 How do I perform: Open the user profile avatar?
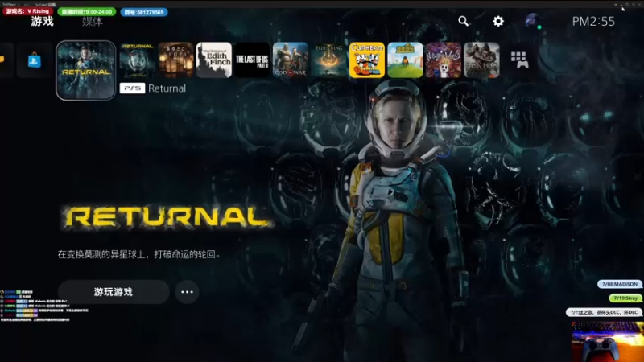(x=533, y=21)
